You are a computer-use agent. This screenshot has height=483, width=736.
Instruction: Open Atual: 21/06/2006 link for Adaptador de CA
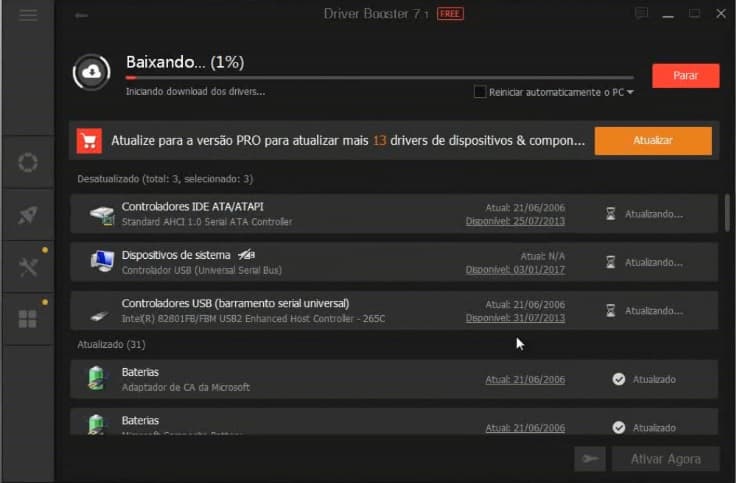(525, 380)
